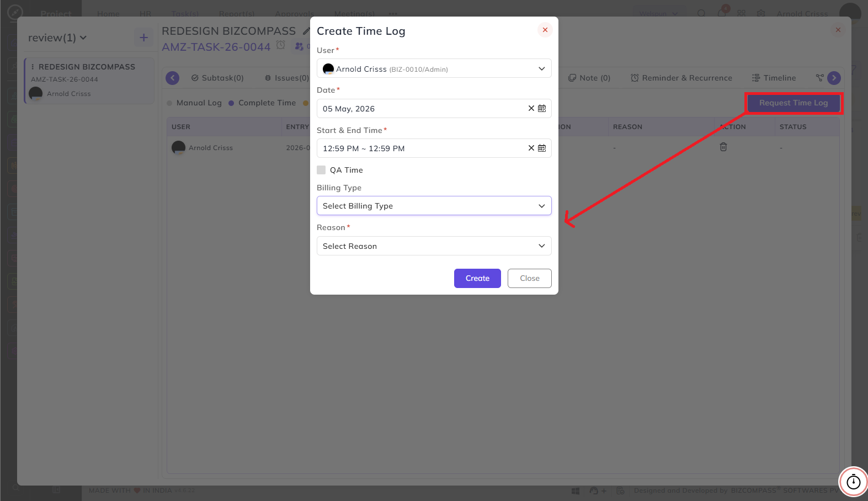Open drag handle on REDESIGN BIZCOMPASS card
Viewport: 868px width, 501px height.
[33, 67]
